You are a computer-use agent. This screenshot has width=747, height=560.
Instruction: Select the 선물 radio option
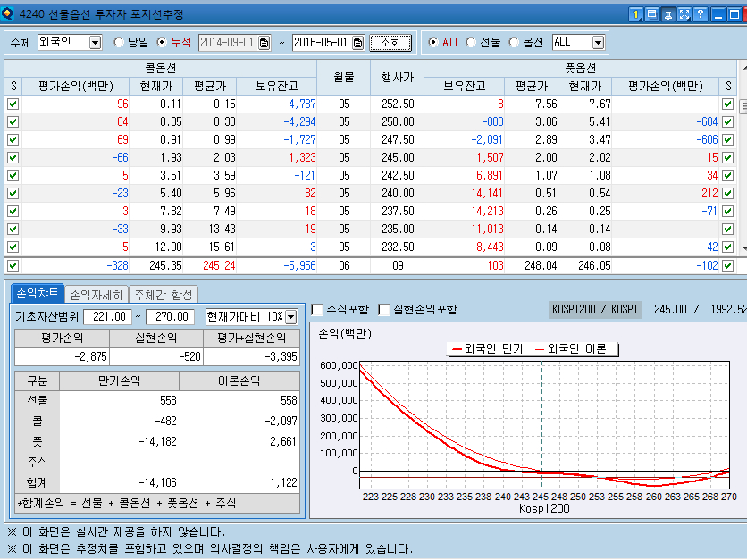click(x=471, y=42)
